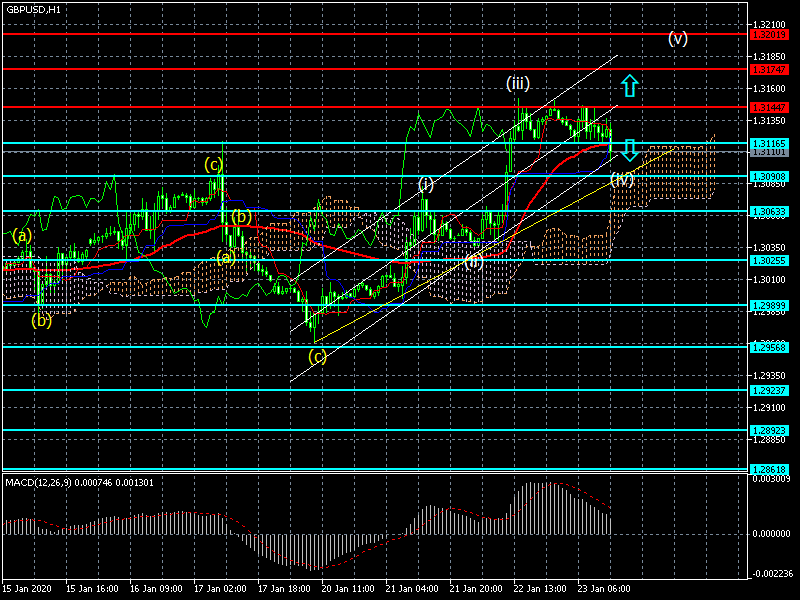Click the 0.003009 MACD scale value
The image size is (800, 600).
771,479
